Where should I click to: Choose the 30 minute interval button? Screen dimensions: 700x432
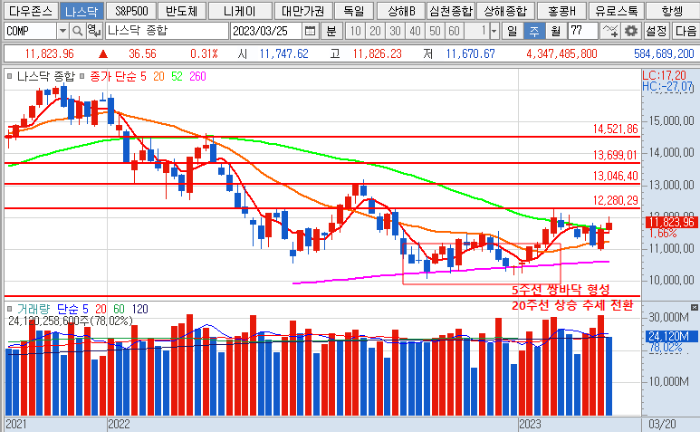pyautogui.click(x=395, y=31)
